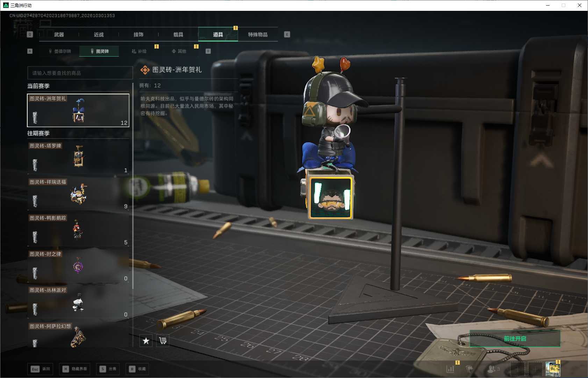
Task: Open the 挂饰 tab
Action: pos(139,35)
